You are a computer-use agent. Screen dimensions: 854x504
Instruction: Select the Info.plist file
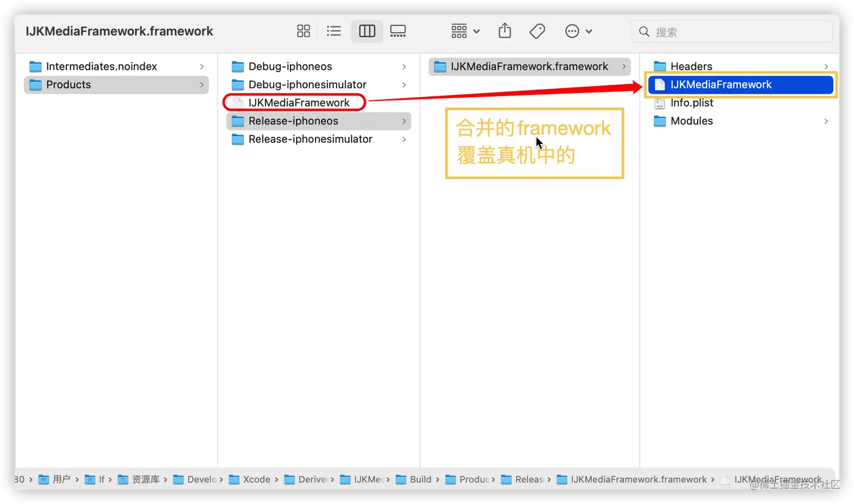740,103
